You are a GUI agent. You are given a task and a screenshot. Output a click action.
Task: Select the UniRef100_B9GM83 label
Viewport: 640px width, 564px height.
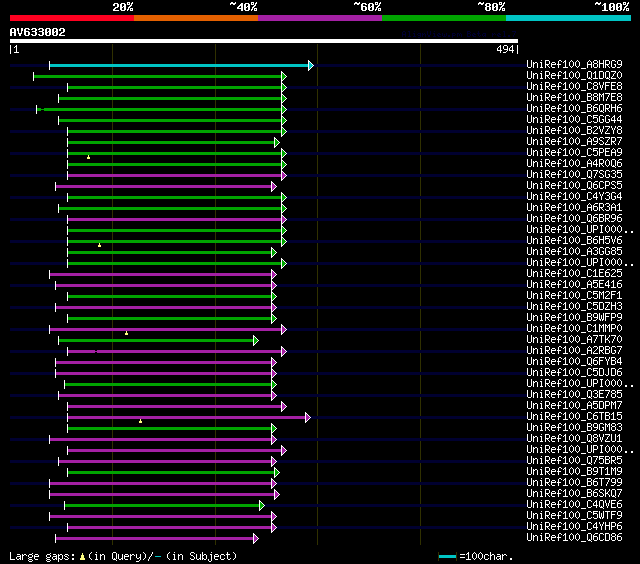[574, 428]
